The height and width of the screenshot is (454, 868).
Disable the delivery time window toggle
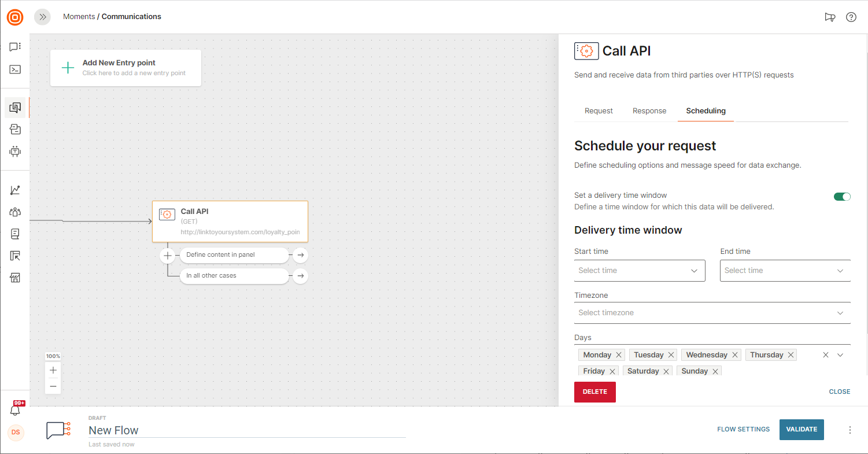842,197
